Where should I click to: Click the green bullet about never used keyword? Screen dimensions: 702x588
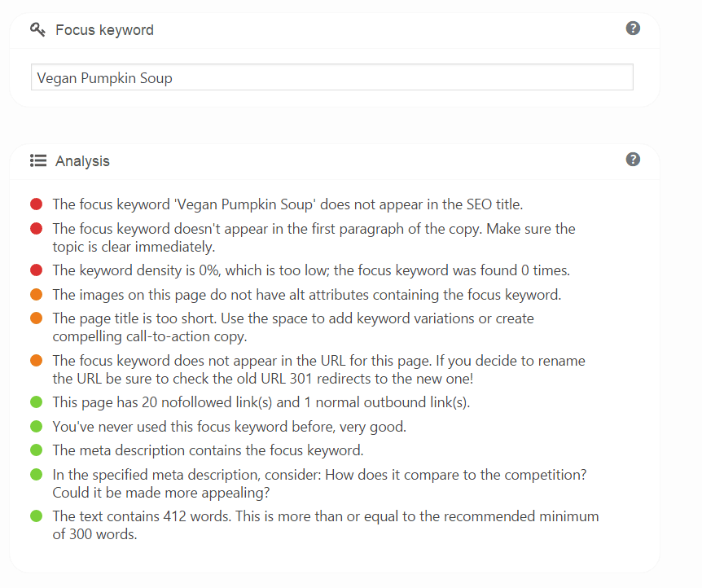pos(36,426)
